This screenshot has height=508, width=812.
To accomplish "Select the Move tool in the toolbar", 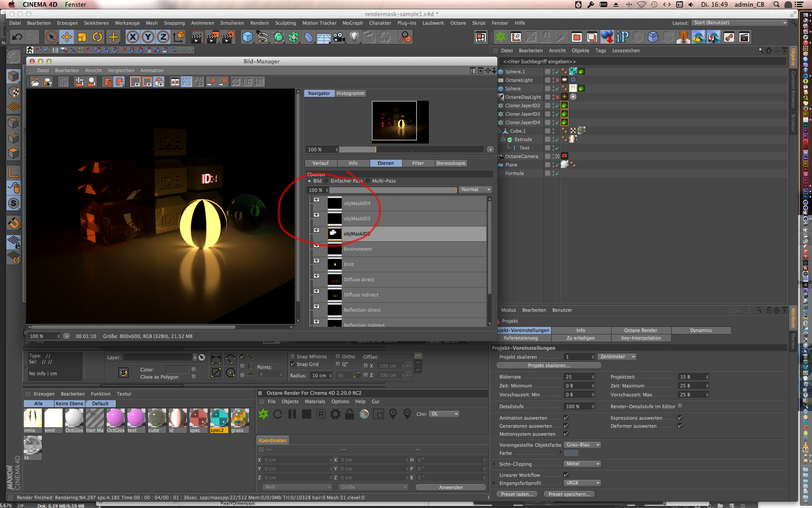I will (67, 37).
